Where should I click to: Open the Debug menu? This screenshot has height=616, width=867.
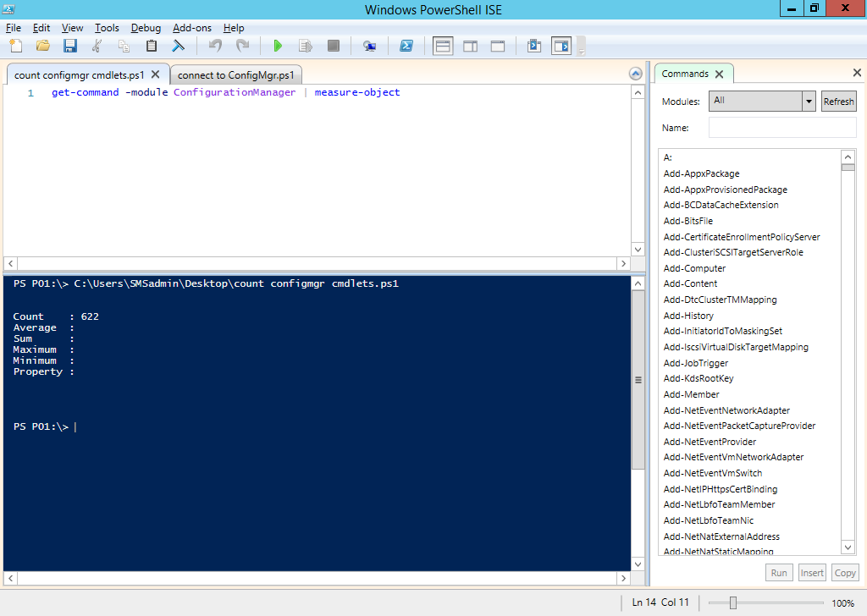[146, 28]
